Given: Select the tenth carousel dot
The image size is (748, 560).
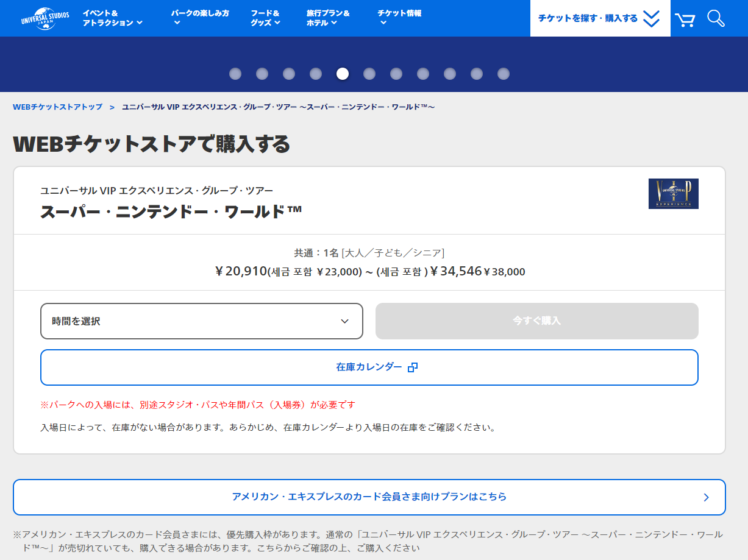Looking at the screenshot, I should 477,74.
